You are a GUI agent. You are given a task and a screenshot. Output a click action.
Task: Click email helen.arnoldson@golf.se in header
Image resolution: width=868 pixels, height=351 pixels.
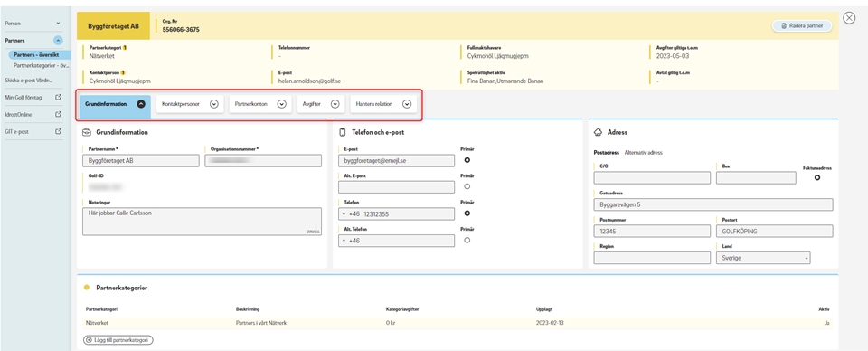309,81
